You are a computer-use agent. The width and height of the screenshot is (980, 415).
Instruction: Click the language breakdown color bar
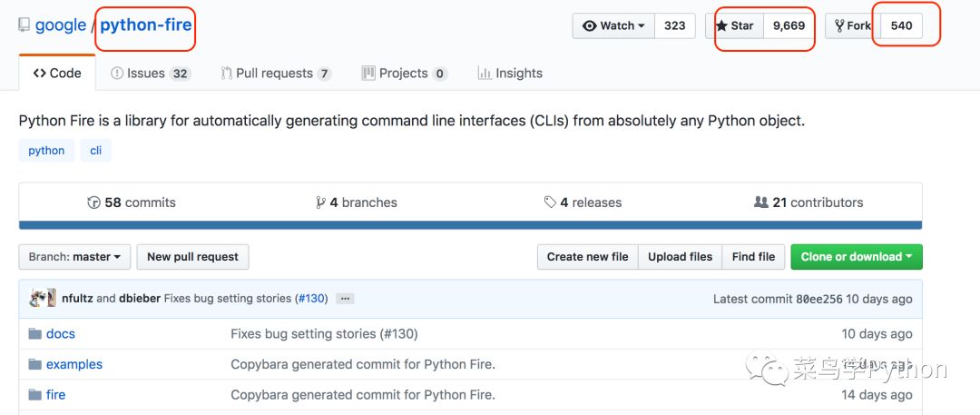[470, 225]
